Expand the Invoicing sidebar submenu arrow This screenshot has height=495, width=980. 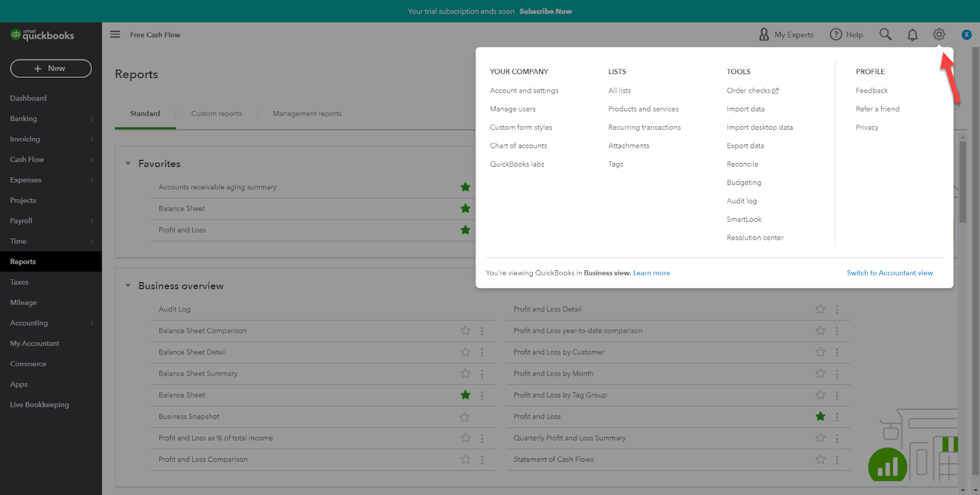[92, 139]
